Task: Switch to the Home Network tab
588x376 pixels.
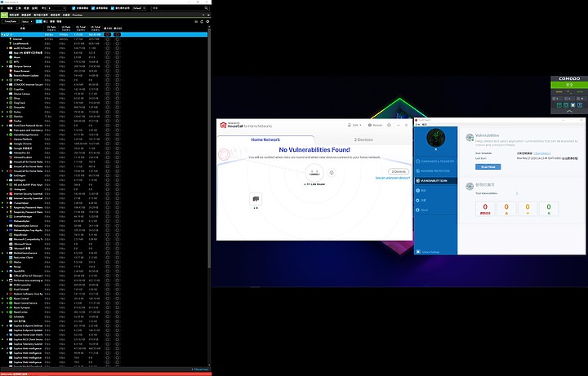Action: tap(265, 139)
